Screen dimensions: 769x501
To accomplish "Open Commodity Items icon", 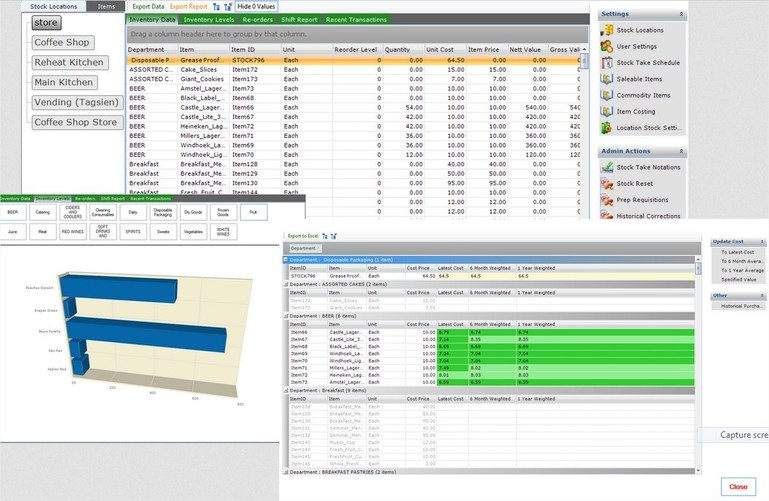I will [607, 95].
